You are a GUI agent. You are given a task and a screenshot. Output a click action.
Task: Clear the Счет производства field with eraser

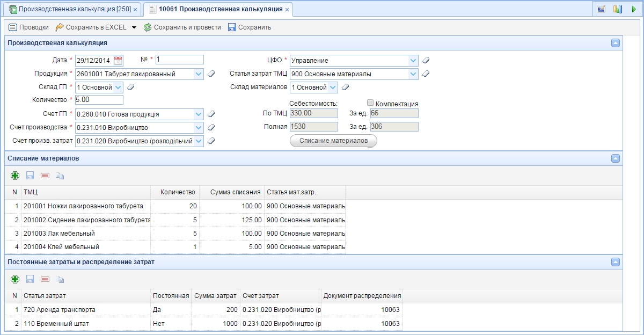[211, 127]
